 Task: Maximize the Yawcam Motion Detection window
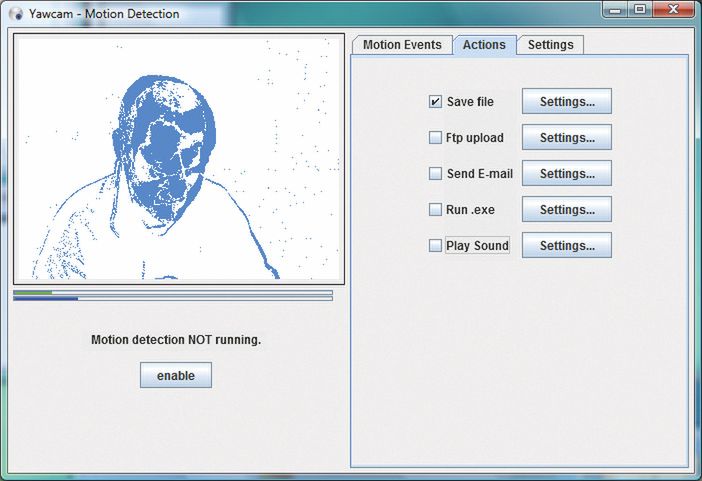pyautogui.click(x=640, y=9)
